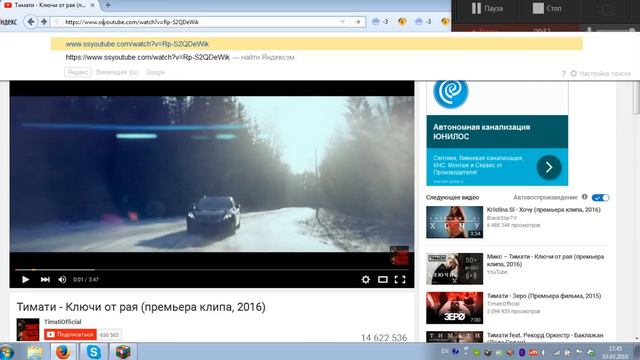Viewport: 640px width, 360px height.
Task: Open Skype from the taskbar
Action: pyautogui.click(x=93, y=352)
